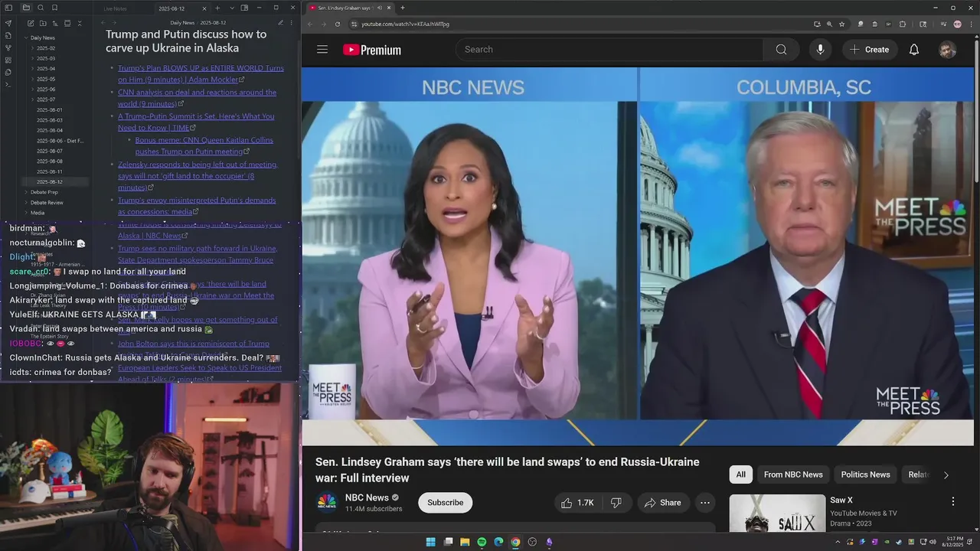
Task: Open Obsidian tab list dropdown chevron
Action: coord(232,8)
